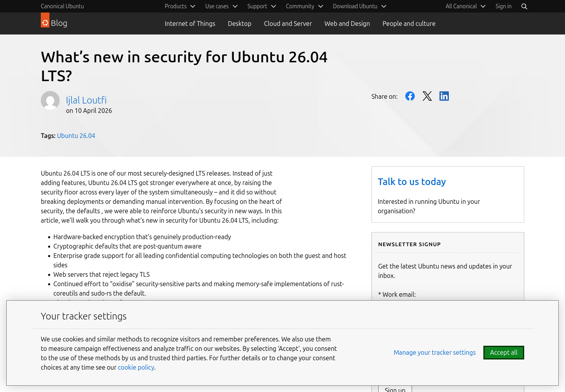The image size is (565, 392).
Task: Click 'Web servers that reject legacy TLS' bullet
Action: [x=102, y=274]
